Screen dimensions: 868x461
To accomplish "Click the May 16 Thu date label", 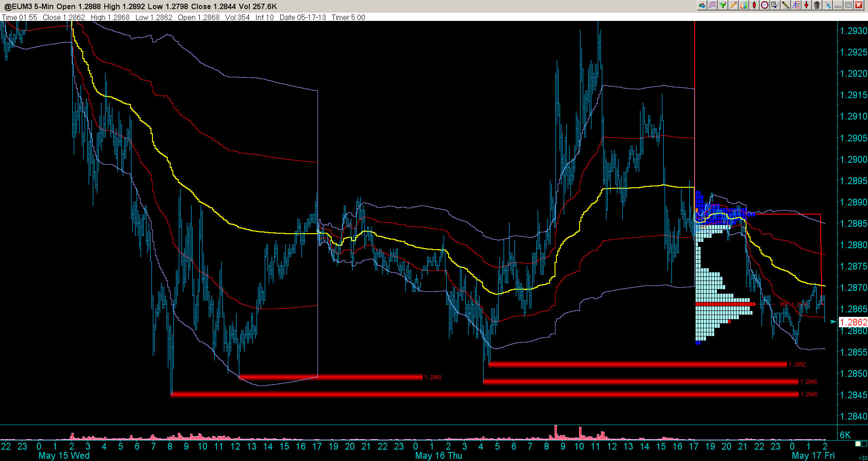I will [x=439, y=456].
